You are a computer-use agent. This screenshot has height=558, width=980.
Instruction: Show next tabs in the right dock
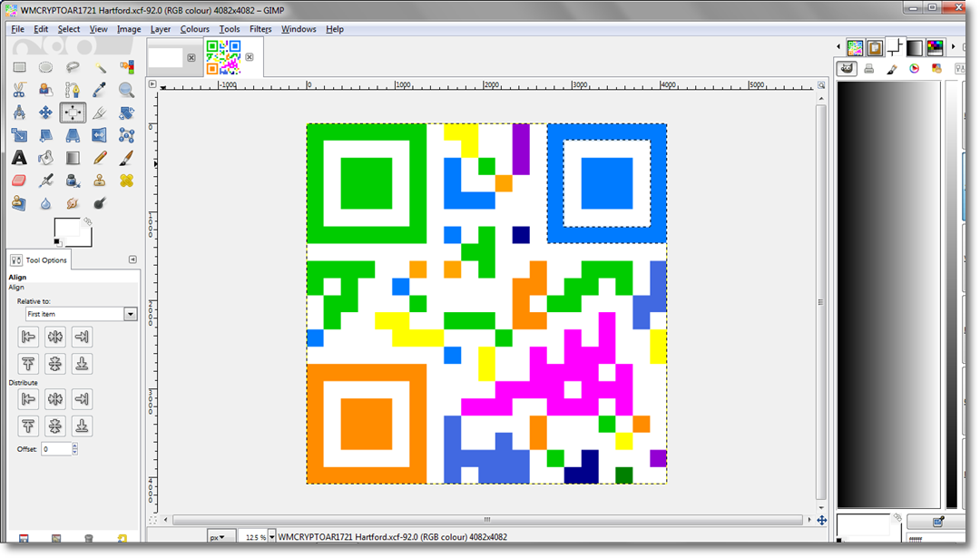(953, 47)
